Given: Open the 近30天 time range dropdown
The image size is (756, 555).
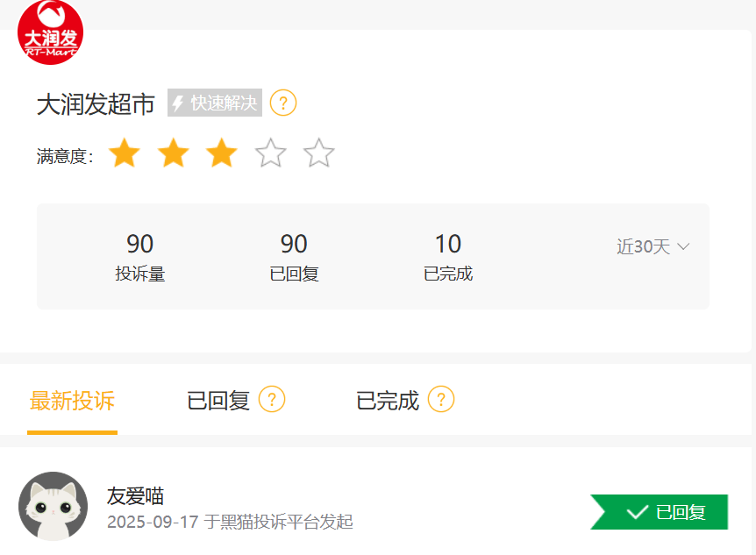Looking at the screenshot, I should [x=644, y=247].
